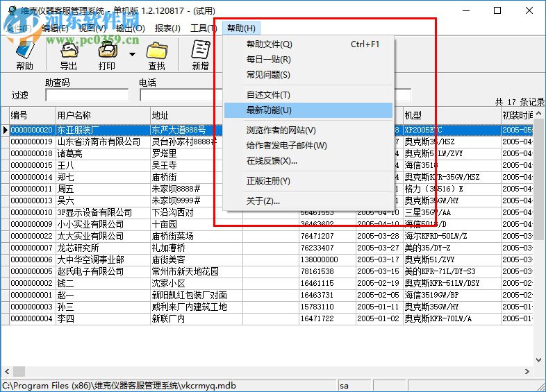Open 自述文件(T) from help menu
Viewport: 546px width, 392px height.
308,95
